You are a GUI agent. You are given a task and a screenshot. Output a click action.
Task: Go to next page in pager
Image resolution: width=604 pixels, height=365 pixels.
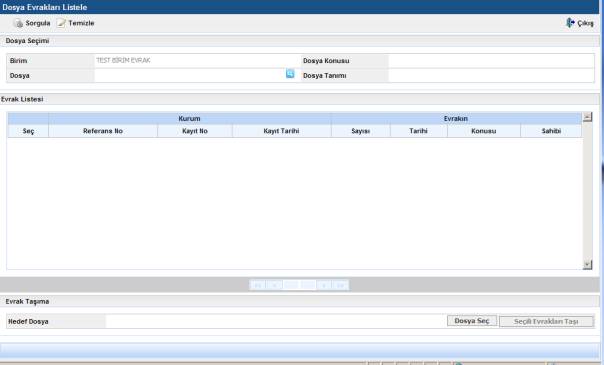click(324, 285)
